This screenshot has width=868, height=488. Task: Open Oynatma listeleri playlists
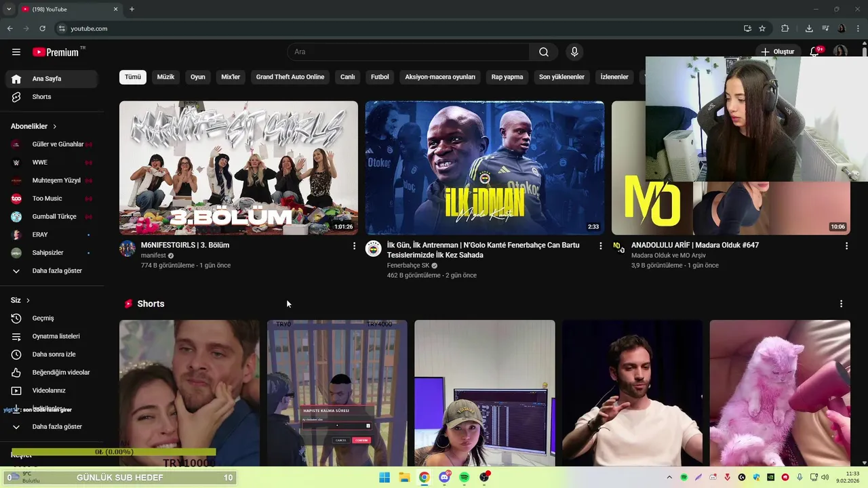pos(52,336)
